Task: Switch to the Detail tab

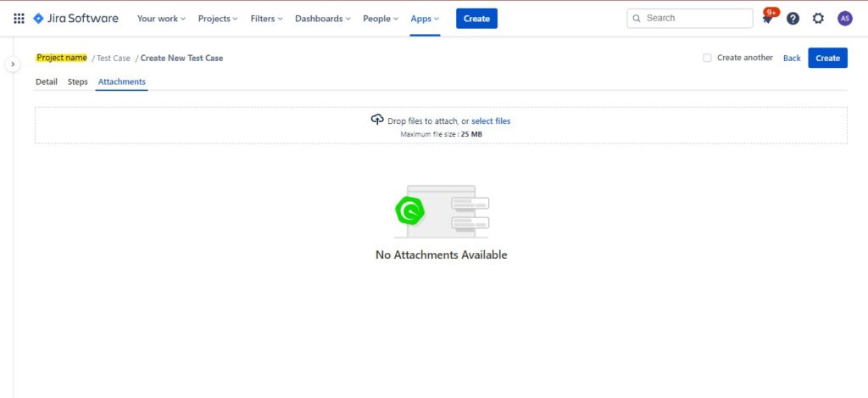Action: coord(47,81)
